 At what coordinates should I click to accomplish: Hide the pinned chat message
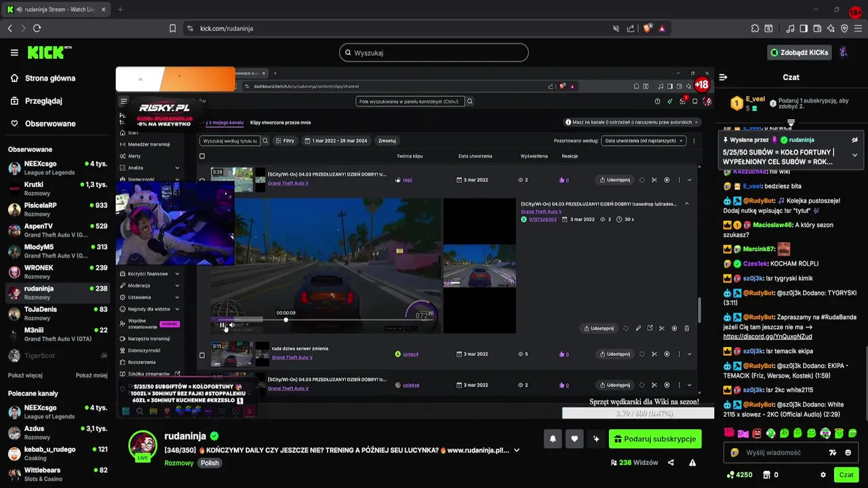(854, 140)
